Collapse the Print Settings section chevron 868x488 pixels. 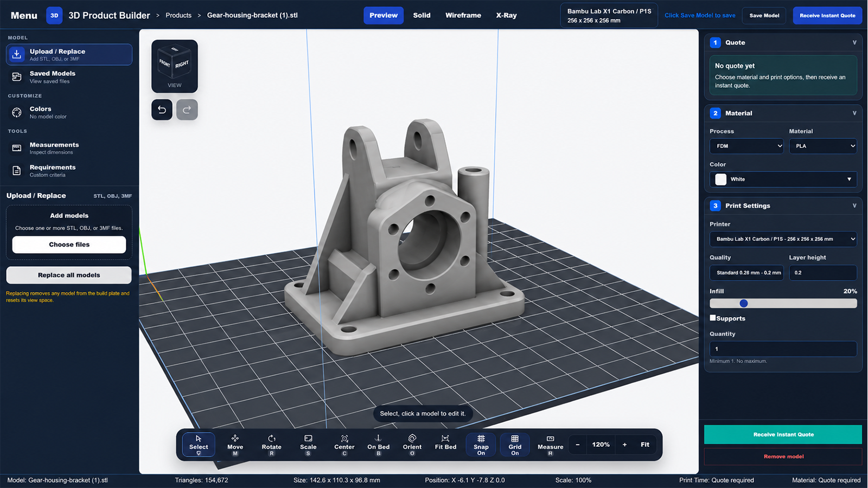coord(854,206)
